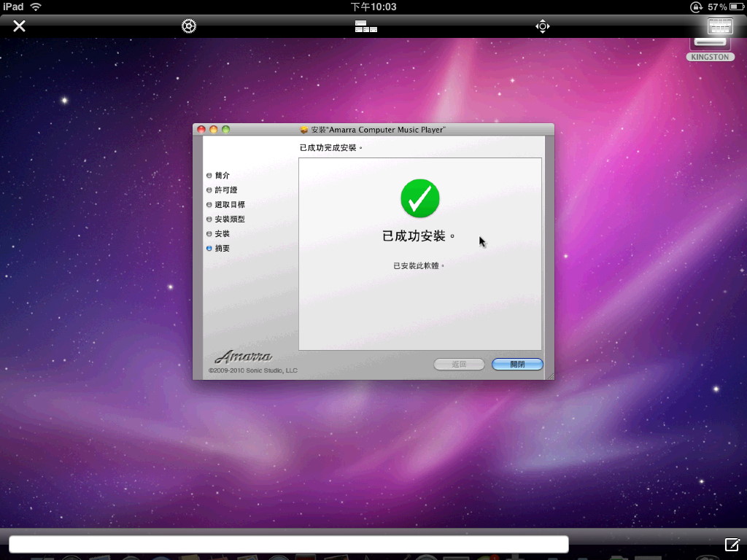This screenshot has height=560, width=747.
Task: Open the KINGSTON drive on the desktop
Action: click(x=711, y=50)
